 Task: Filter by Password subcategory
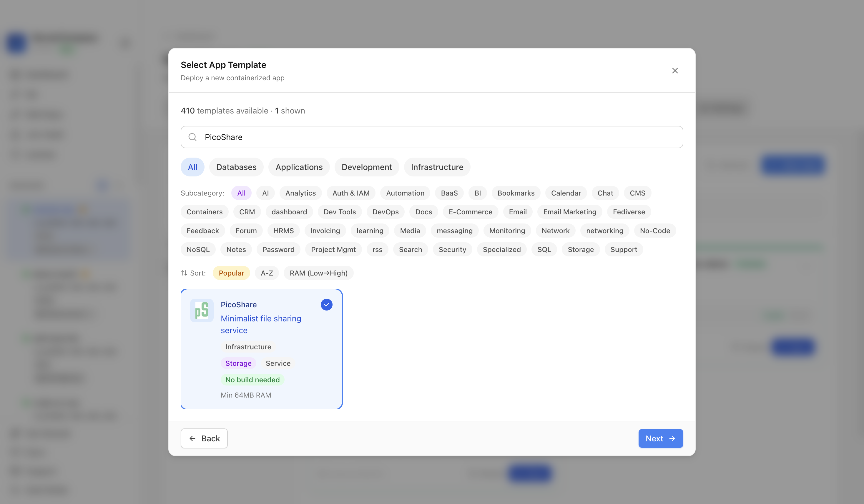[278, 249]
